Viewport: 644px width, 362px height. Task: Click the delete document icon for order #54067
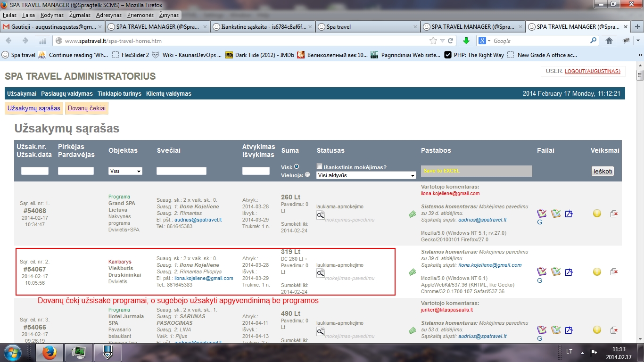(614, 272)
